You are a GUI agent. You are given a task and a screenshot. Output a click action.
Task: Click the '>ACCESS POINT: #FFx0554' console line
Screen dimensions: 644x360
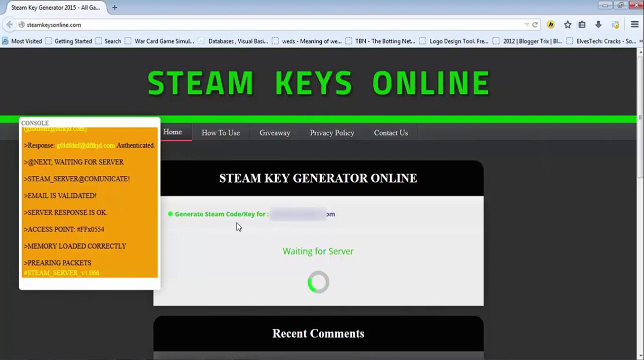64,229
